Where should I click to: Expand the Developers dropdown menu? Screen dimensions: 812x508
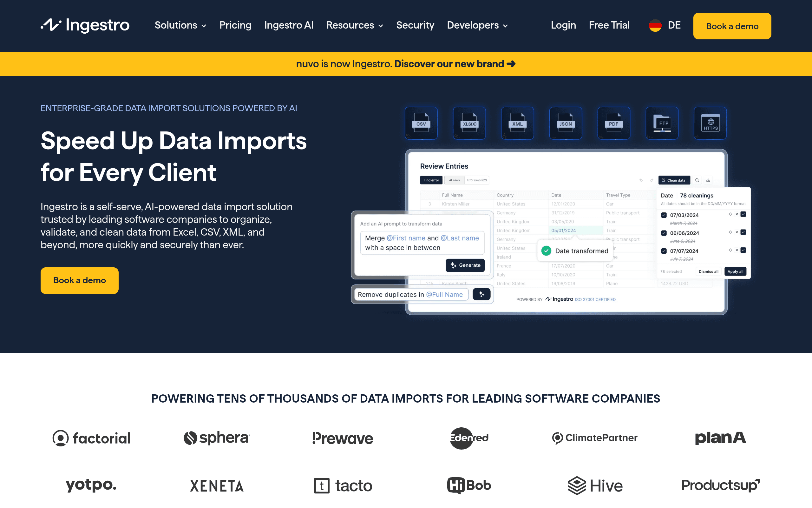[477, 25]
